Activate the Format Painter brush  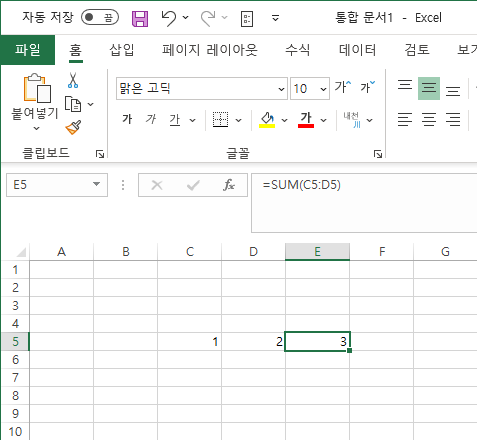(73, 127)
